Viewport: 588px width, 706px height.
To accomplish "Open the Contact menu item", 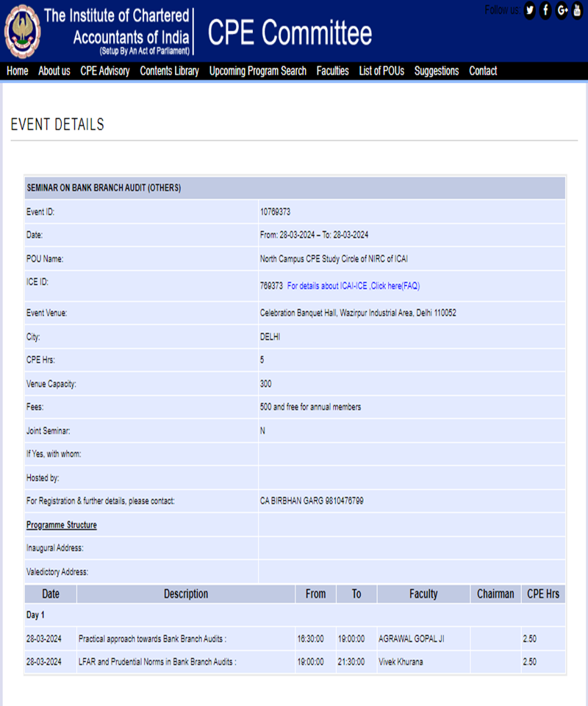I will (x=483, y=71).
